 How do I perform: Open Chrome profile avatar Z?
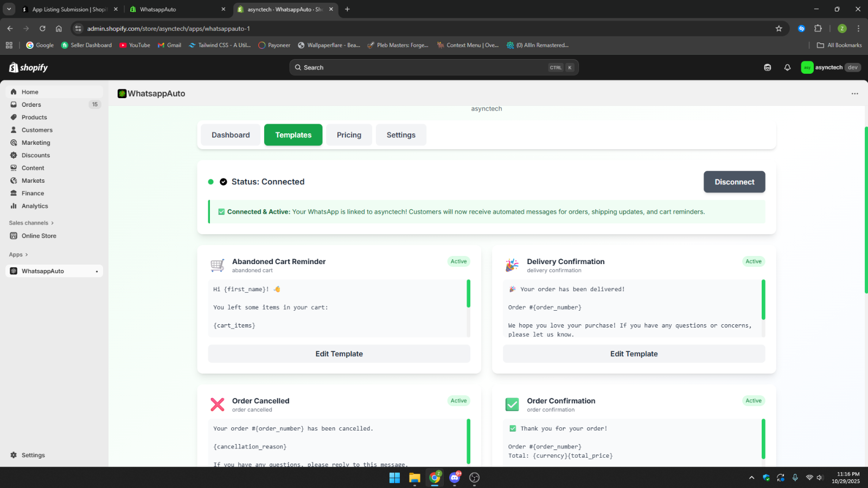point(842,29)
